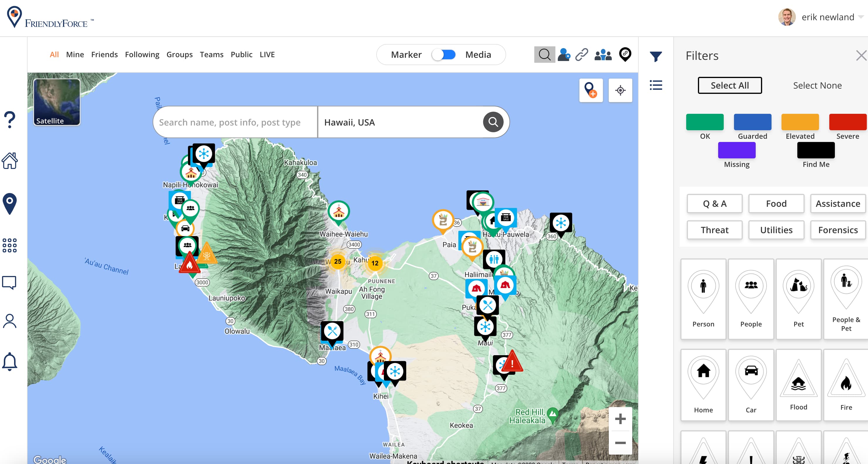
Task: Click the locate-me crosshair button
Action: [620, 90]
